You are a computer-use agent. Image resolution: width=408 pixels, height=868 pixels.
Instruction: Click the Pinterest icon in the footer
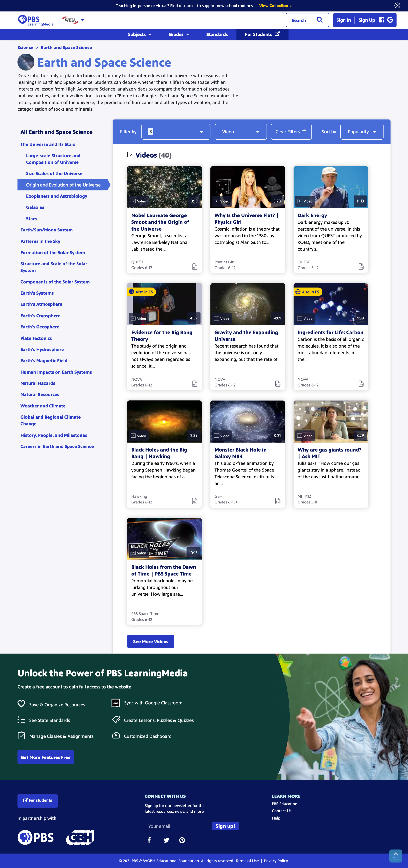click(x=182, y=840)
